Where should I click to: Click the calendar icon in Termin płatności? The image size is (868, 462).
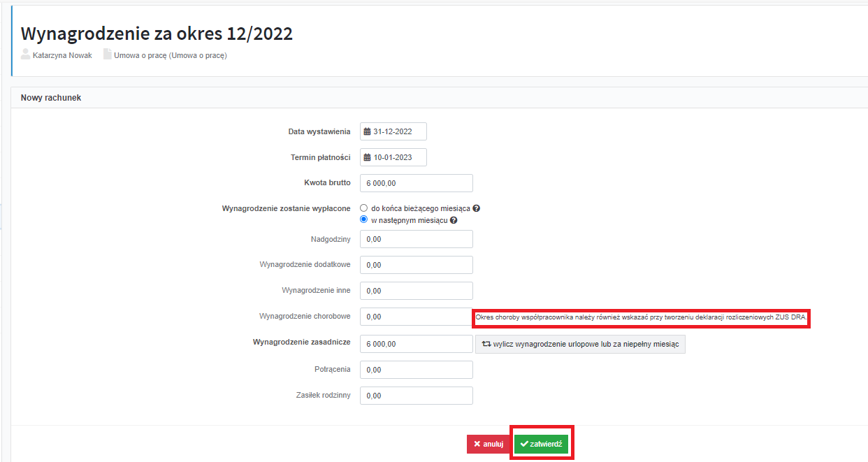pos(367,157)
